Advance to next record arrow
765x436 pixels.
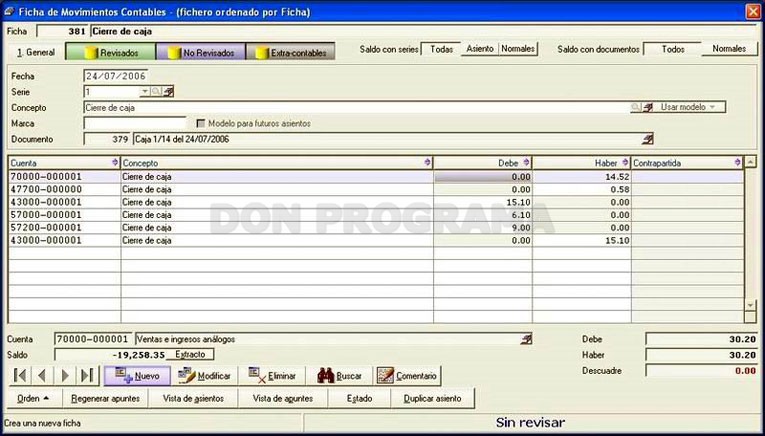click(65, 376)
